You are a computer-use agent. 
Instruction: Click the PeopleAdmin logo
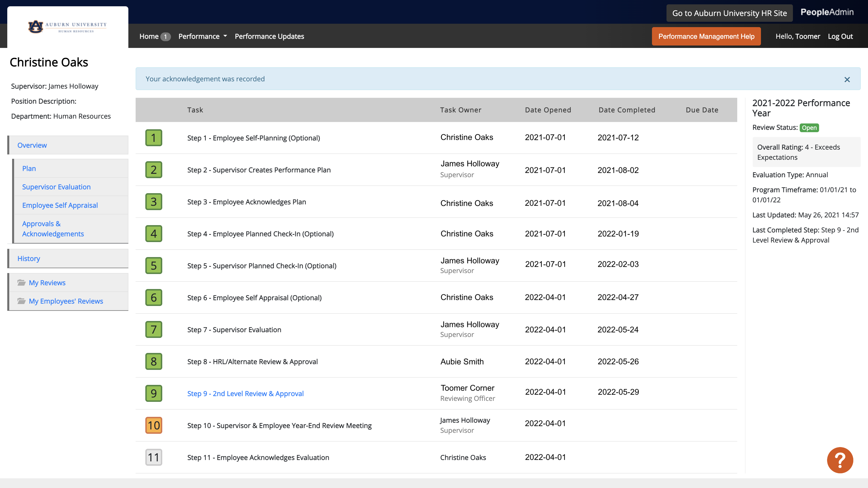(x=827, y=12)
